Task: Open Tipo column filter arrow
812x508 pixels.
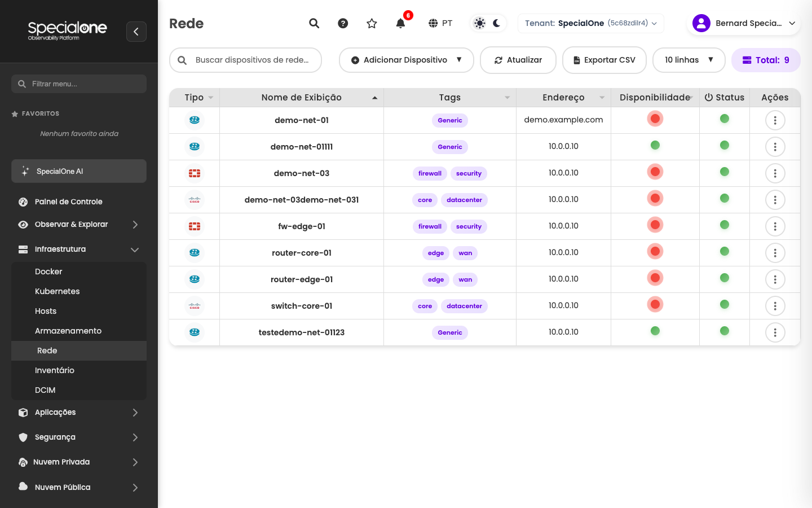Action: (x=211, y=98)
